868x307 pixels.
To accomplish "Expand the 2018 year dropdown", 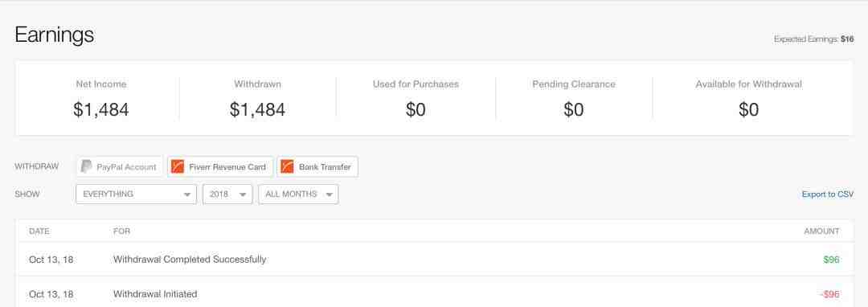I will pyautogui.click(x=227, y=194).
